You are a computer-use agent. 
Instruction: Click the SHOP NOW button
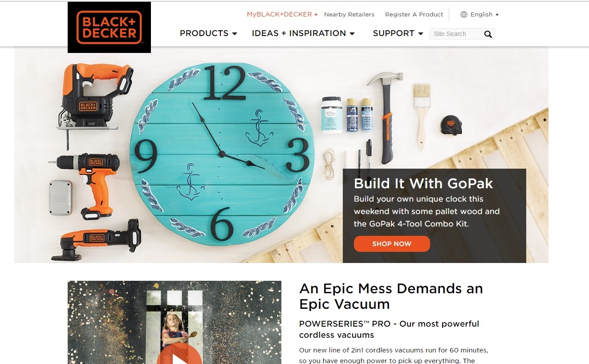click(x=392, y=244)
